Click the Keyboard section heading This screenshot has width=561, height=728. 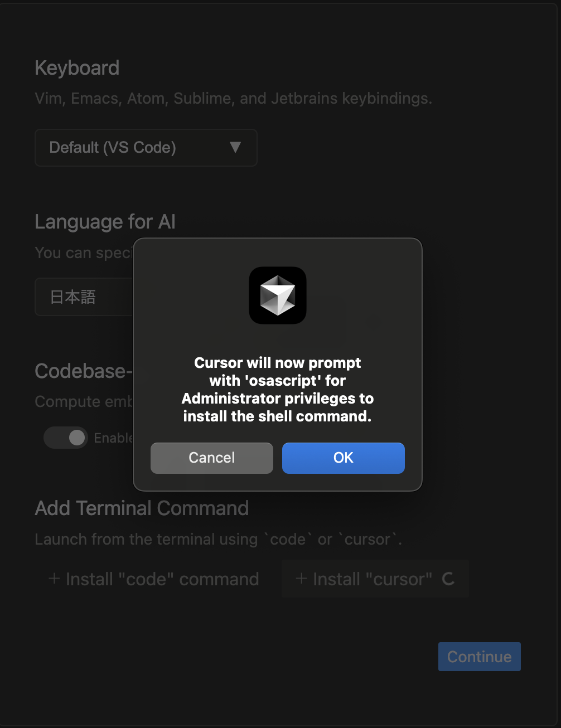[77, 68]
